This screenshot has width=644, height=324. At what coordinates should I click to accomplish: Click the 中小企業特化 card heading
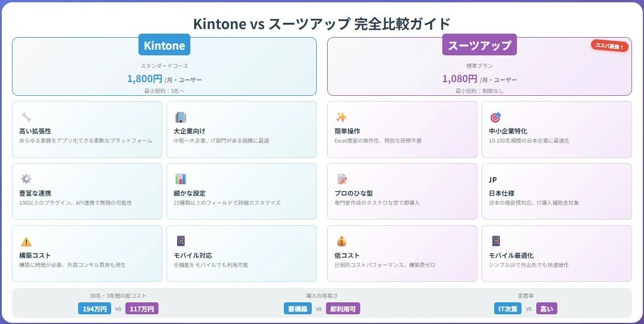point(508,131)
